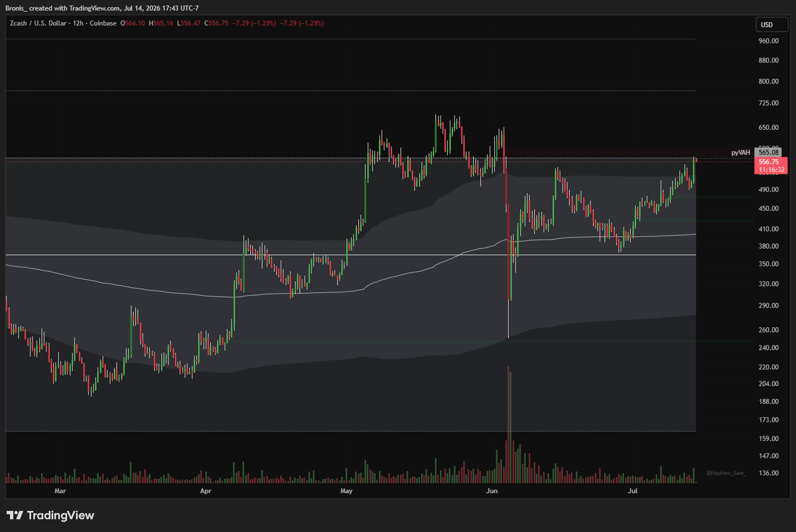796x532 pixels.
Task: Click the 'Jul' label on time axis
Action: click(x=632, y=492)
